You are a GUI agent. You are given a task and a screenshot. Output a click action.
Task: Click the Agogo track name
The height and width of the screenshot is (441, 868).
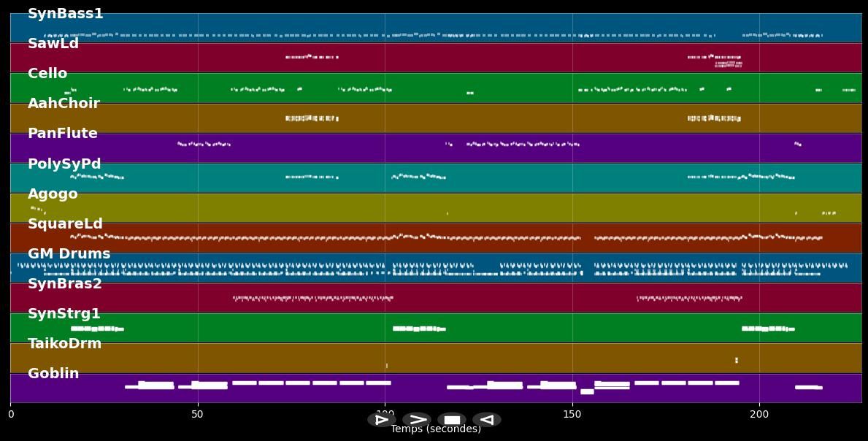(x=53, y=194)
